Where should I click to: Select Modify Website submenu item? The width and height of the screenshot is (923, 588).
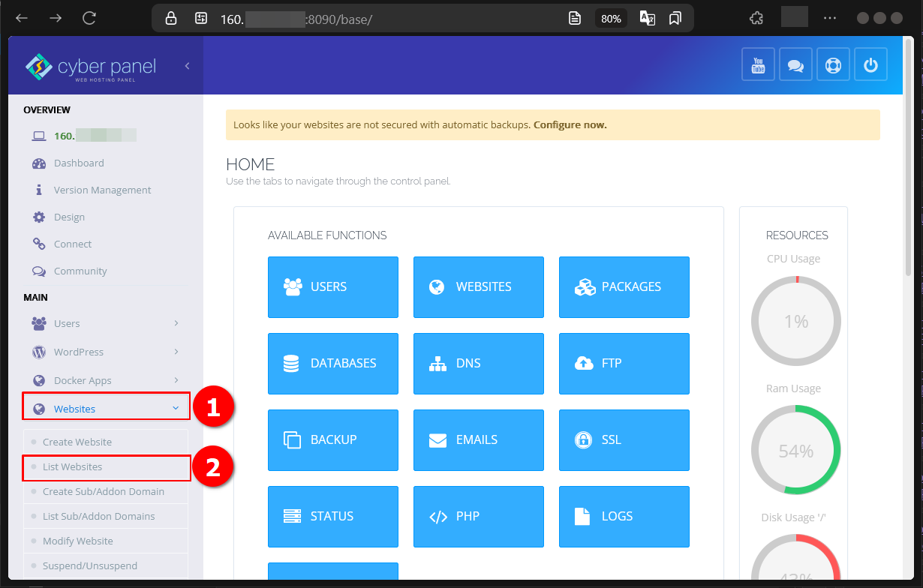pyautogui.click(x=105, y=541)
